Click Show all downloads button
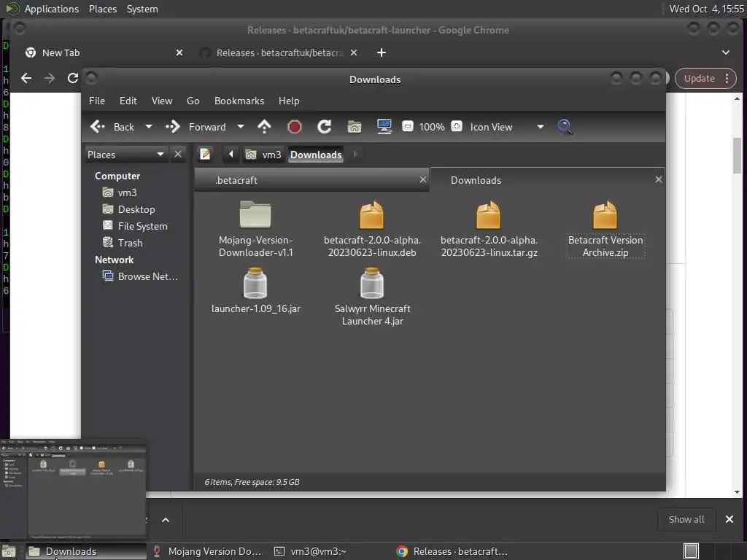747x560 pixels. (x=686, y=519)
